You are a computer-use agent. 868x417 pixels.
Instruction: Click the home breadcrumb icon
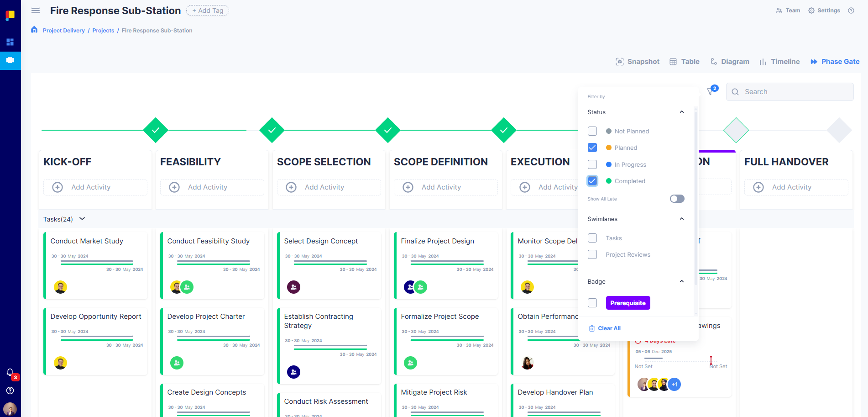[x=34, y=30]
